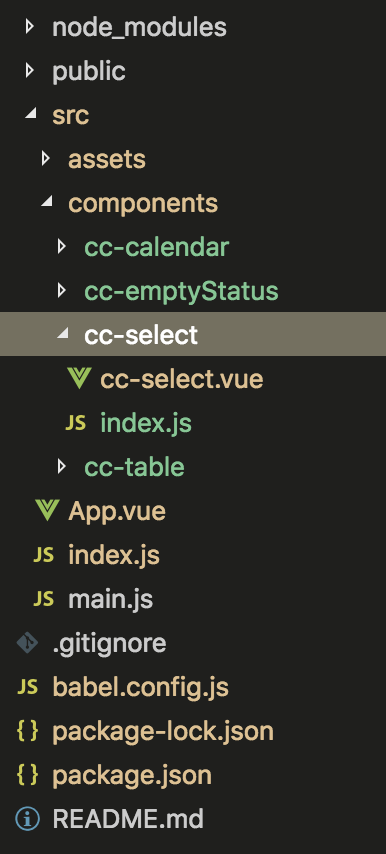This screenshot has width=386, height=854.
Task: Click the braces icon beside package-lock.json
Action: tap(27, 731)
